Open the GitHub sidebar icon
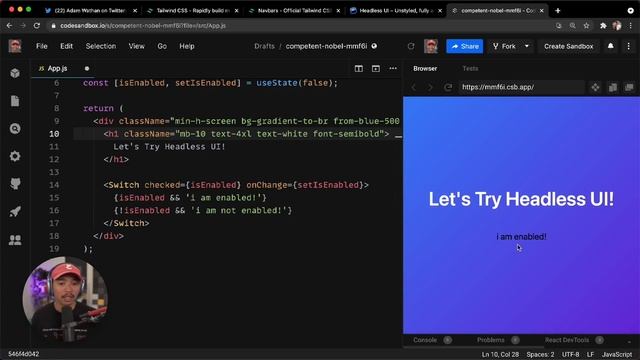This screenshot has height=360, width=640. click(x=15, y=184)
